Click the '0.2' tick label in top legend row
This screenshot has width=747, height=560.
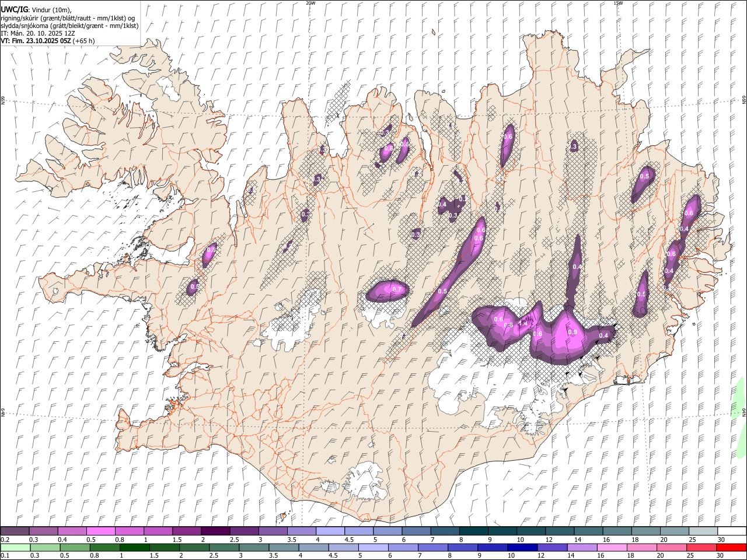coord(5,540)
